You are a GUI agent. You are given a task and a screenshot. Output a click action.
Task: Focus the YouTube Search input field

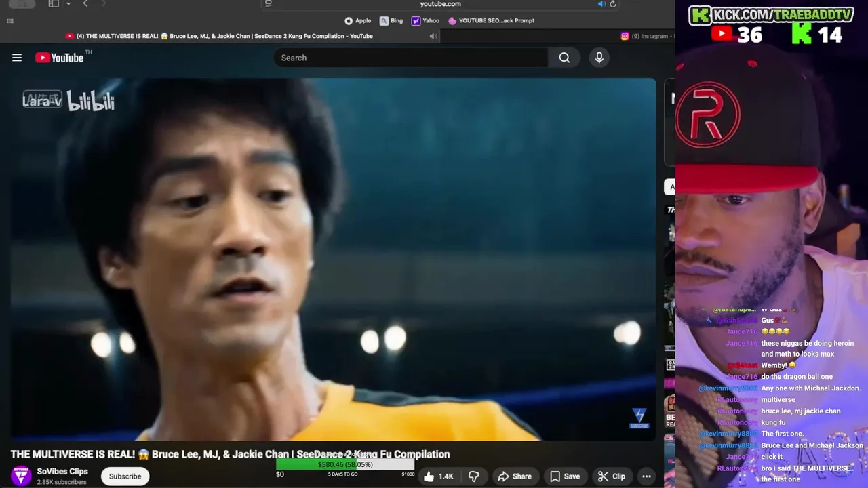tap(411, 58)
